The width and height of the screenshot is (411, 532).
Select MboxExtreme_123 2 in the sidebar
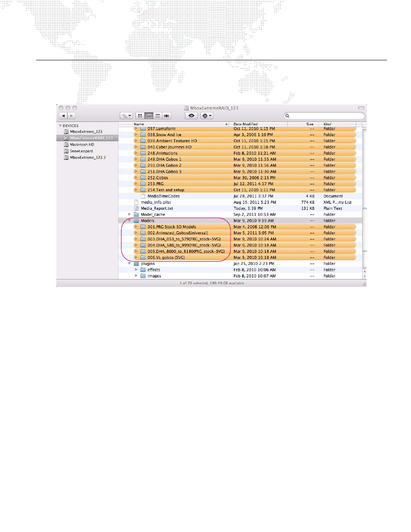87,158
